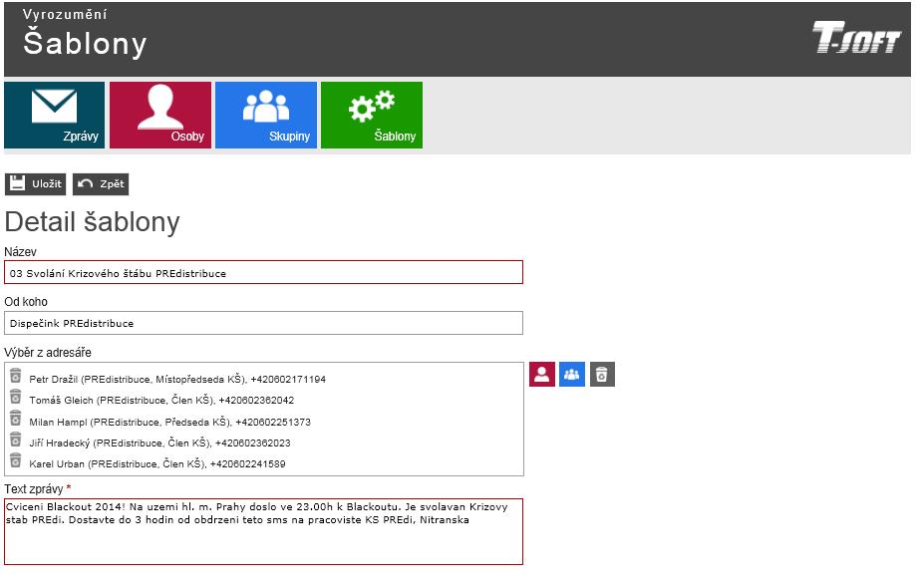Add person with red person icon
This screenshot has height=588, width=916.
coord(542,375)
